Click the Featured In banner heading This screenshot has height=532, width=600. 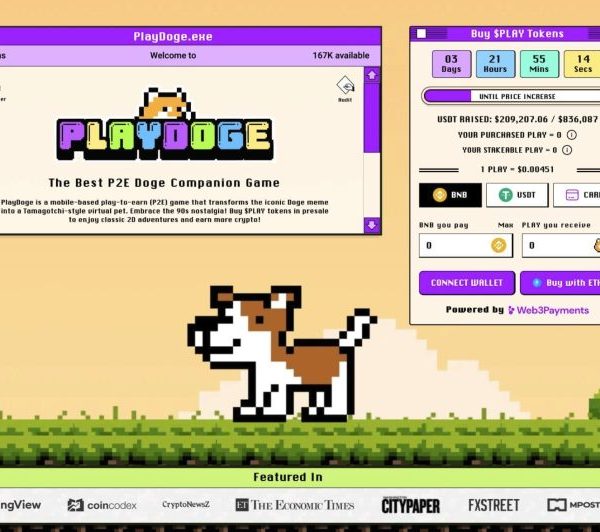288,477
